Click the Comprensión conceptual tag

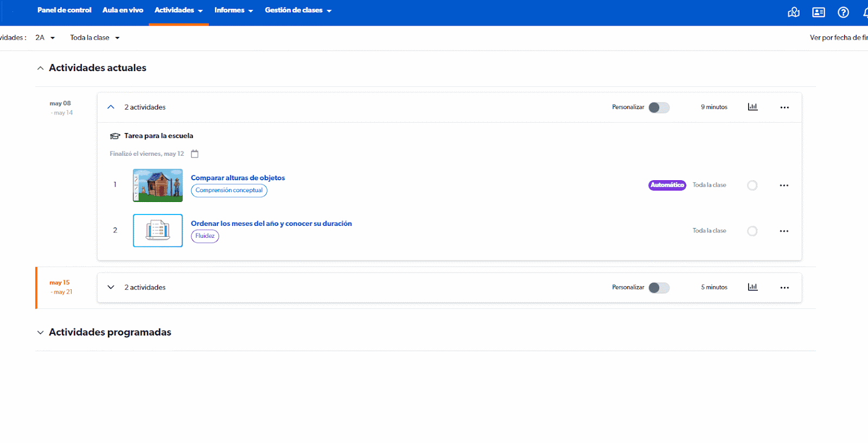point(229,191)
